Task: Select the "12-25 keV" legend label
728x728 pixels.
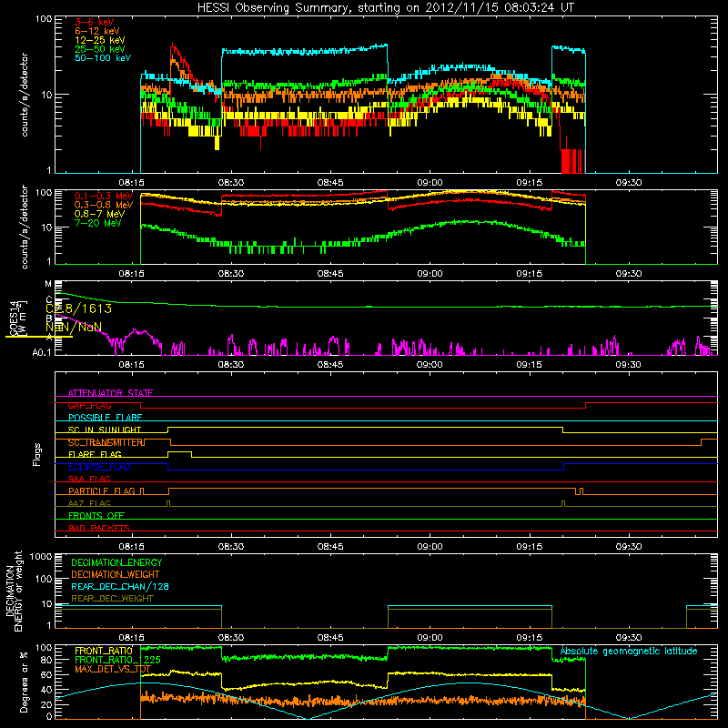Action: coord(99,40)
